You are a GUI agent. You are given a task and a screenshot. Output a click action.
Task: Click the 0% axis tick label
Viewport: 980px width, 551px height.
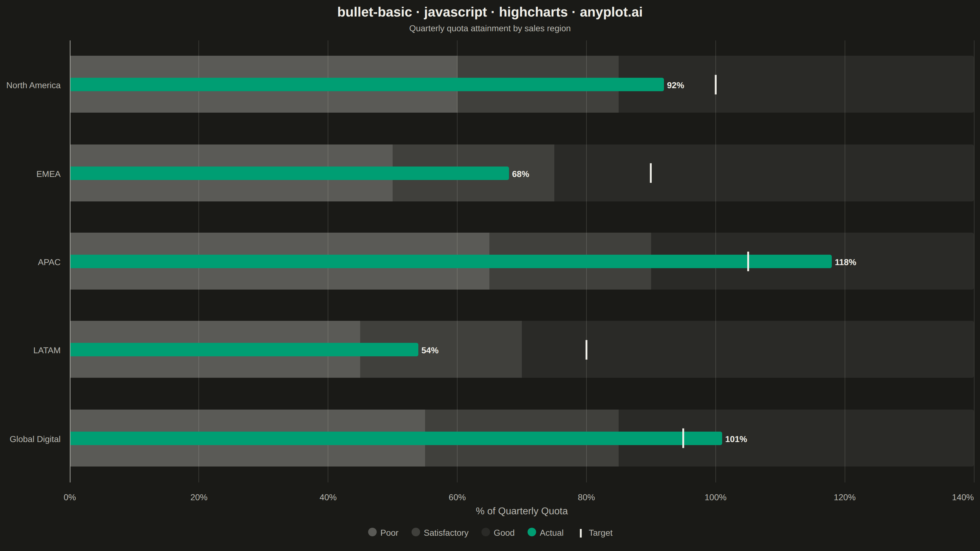(70, 497)
